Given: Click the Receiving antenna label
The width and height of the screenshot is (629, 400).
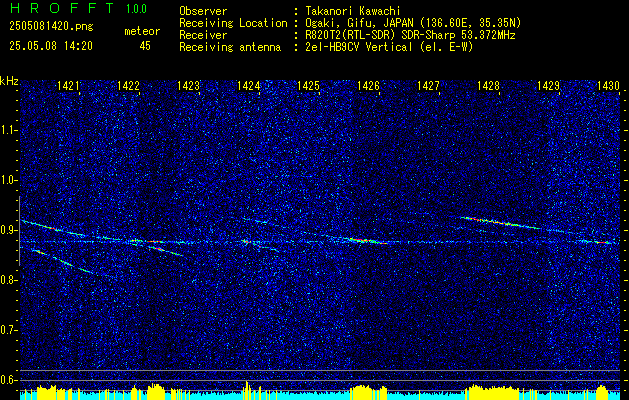Looking at the screenshot, I should point(230,47).
